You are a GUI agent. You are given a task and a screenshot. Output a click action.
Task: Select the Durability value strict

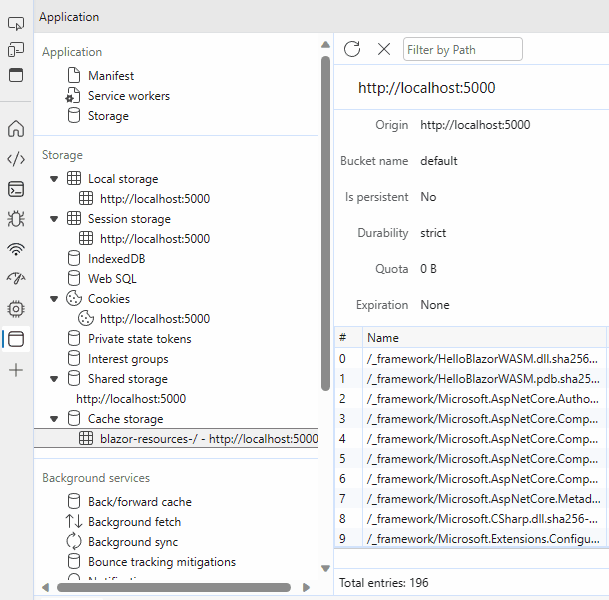433,233
